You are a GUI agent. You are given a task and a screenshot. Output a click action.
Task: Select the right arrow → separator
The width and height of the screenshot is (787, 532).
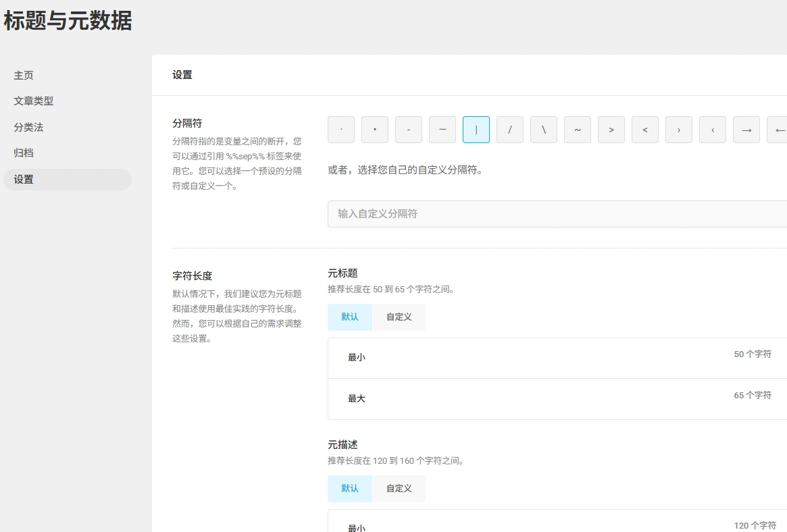tap(746, 130)
